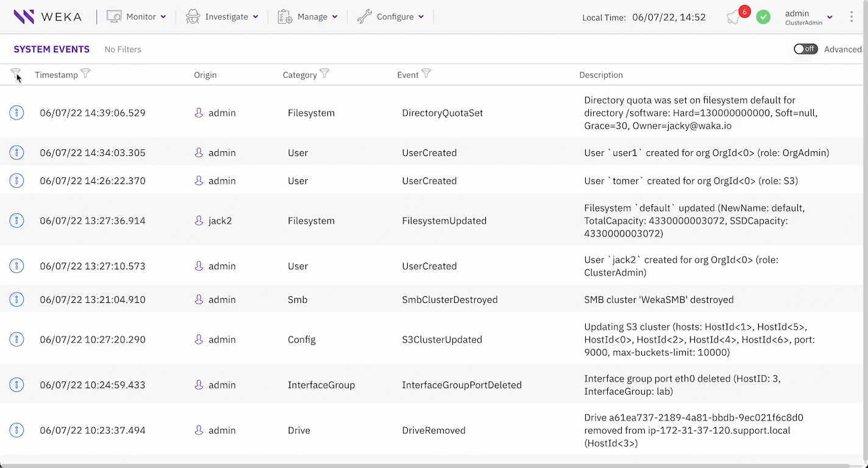Click the info icon on the SmbClusterDestroyed row
This screenshot has width=868, height=468.
(16, 299)
